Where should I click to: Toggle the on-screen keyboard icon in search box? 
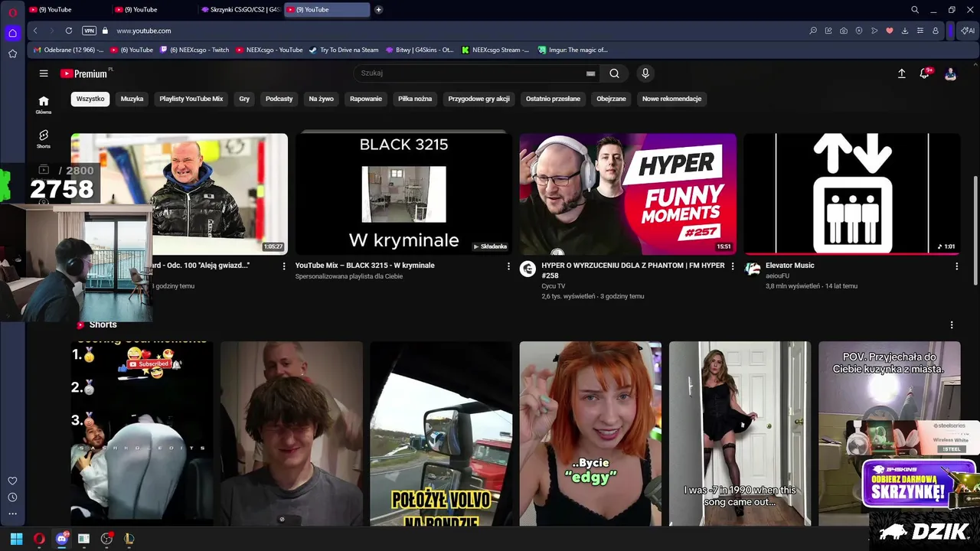pos(590,73)
